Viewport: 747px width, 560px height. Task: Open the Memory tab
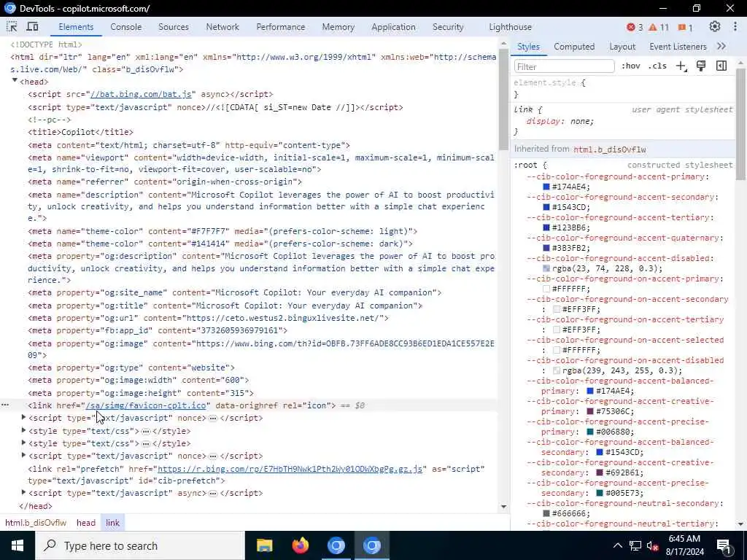pyautogui.click(x=338, y=27)
